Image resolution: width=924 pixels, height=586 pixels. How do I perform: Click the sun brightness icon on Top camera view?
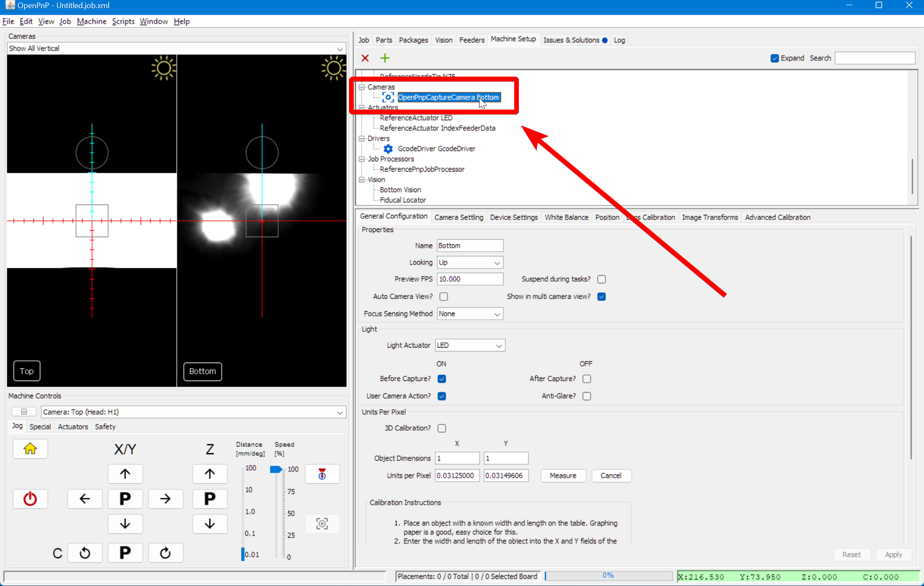tap(163, 68)
